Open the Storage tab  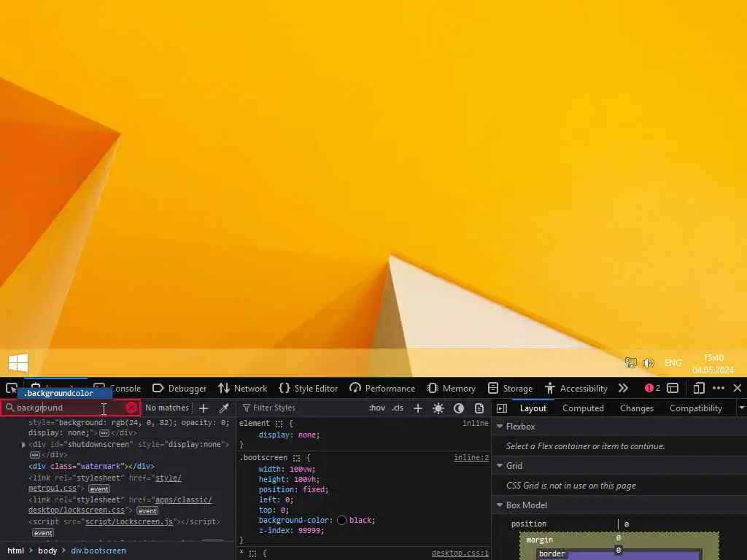click(510, 388)
